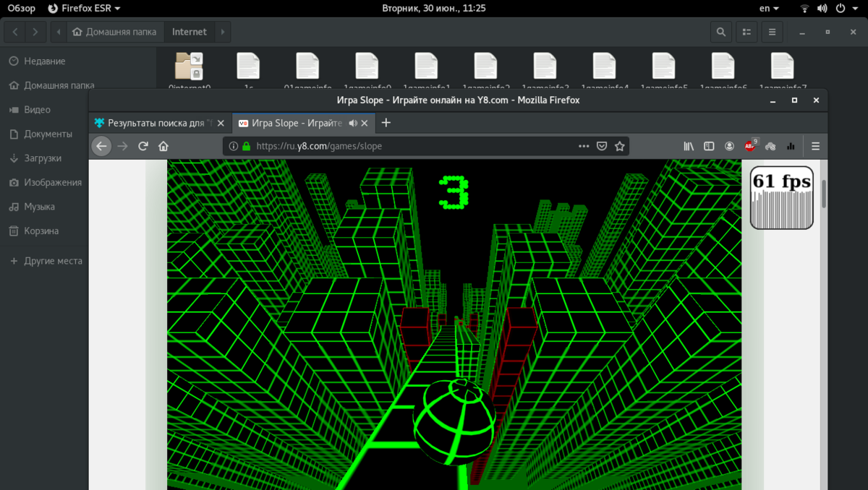Open the clock and calendar panel

pyautogui.click(x=433, y=8)
